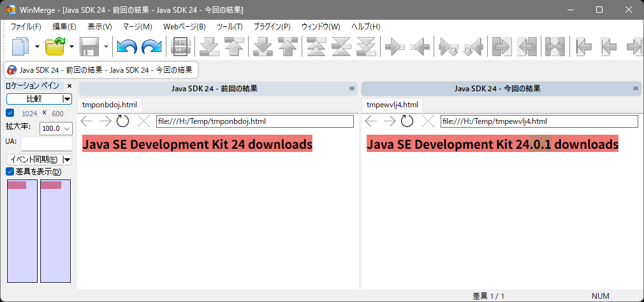Screen dimensions: 644x302
Task: Reload the right pane page tmpewvlj4.html
Action: coord(407,121)
